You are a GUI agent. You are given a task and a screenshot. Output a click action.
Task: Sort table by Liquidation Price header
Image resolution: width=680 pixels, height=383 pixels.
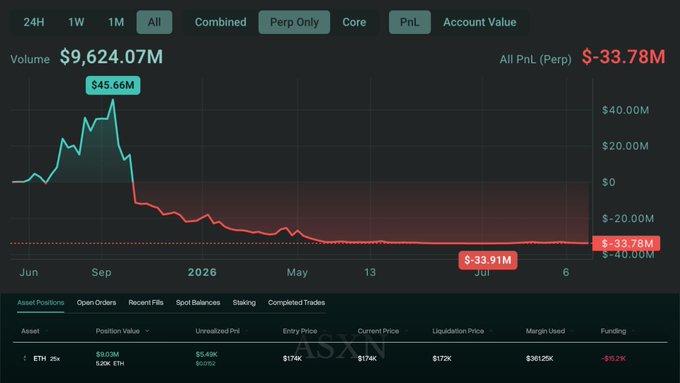click(x=458, y=331)
